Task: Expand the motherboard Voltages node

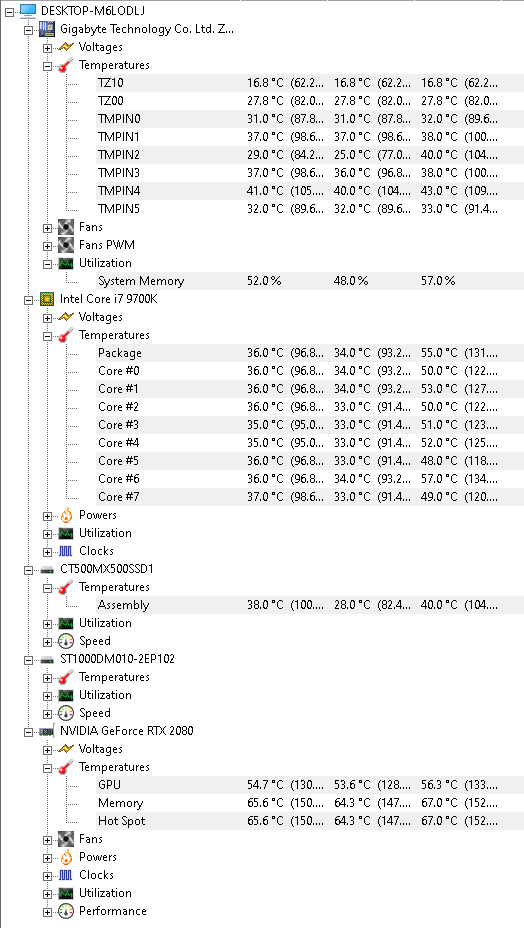Action: (47, 47)
